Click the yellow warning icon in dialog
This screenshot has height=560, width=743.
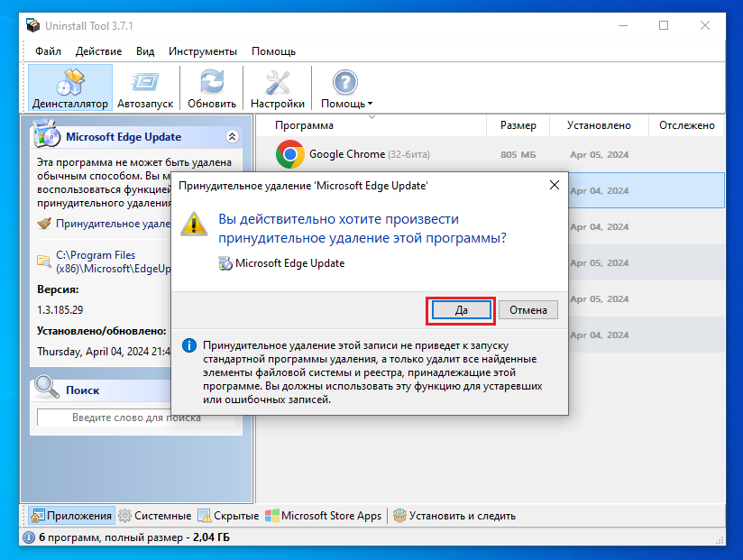[x=194, y=224]
